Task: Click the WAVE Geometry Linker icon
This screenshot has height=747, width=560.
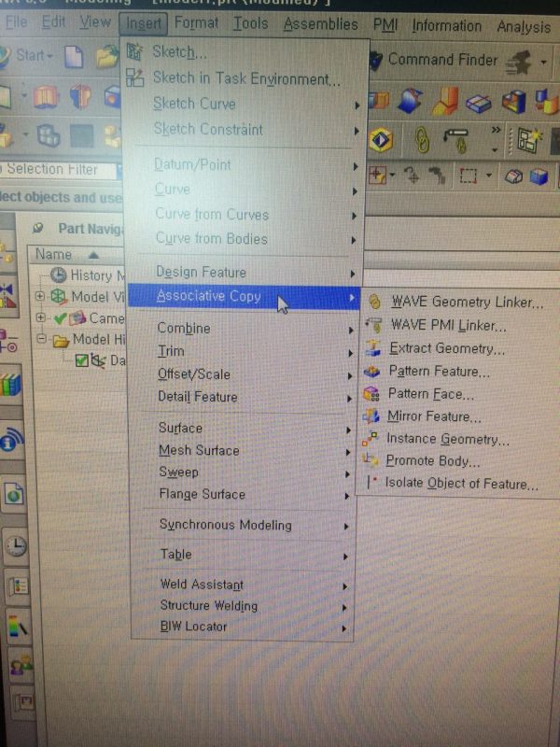Action: click(x=375, y=302)
